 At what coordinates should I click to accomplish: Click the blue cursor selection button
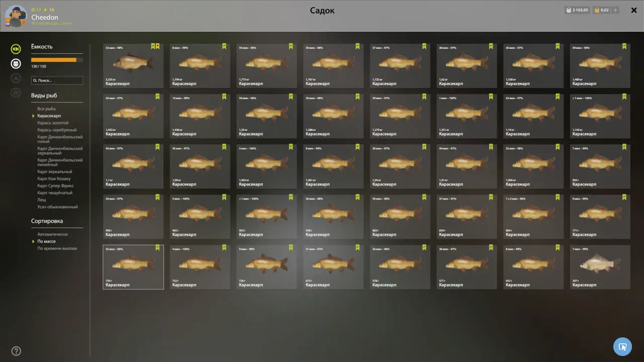[x=622, y=346]
